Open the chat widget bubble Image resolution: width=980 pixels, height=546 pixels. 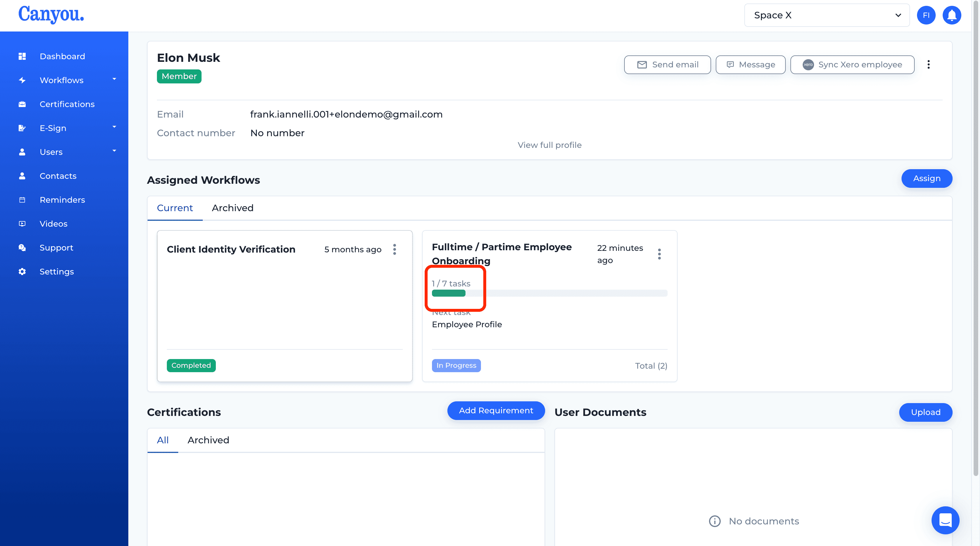click(945, 520)
